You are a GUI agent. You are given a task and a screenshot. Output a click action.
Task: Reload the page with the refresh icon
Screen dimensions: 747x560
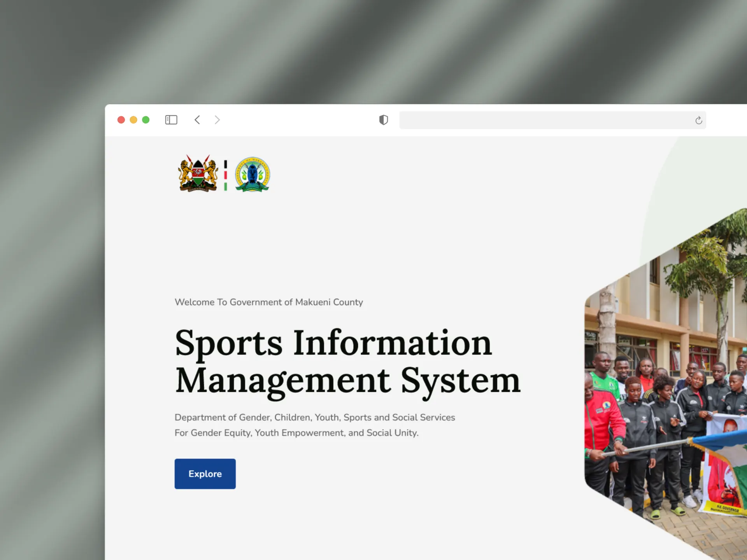click(698, 121)
